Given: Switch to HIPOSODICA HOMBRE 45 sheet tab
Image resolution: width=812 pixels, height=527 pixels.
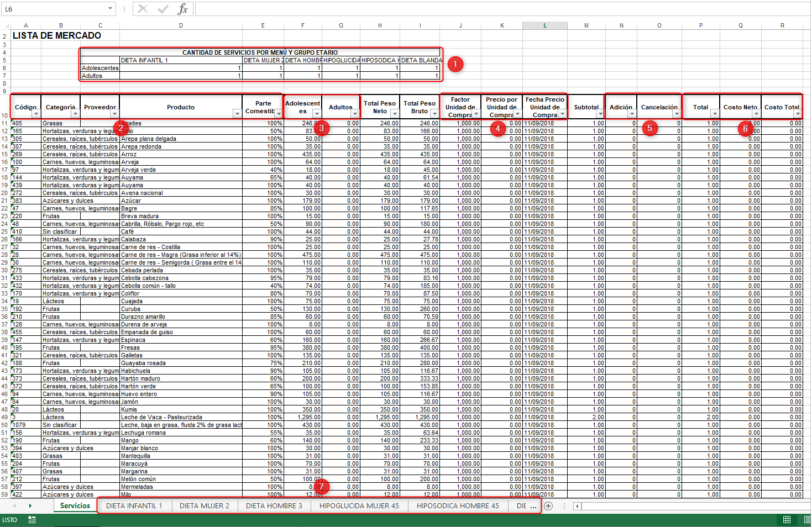Looking at the screenshot, I should click(458, 506).
